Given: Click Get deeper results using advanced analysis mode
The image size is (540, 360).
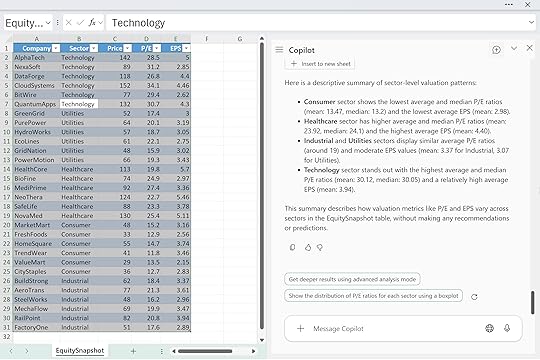Looking at the screenshot, I should (x=352, y=279).
